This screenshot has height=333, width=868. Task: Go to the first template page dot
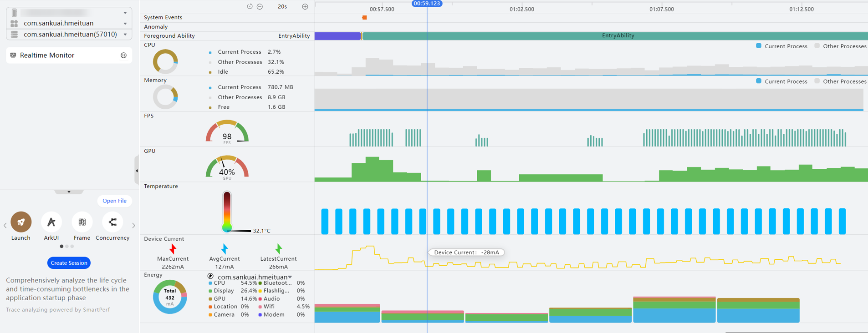point(61,247)
